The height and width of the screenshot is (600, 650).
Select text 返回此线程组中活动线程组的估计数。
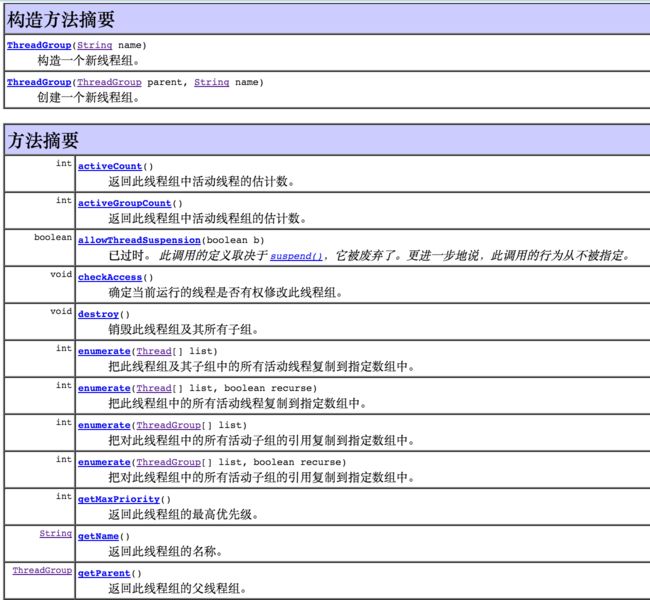[x=207, y=218]
